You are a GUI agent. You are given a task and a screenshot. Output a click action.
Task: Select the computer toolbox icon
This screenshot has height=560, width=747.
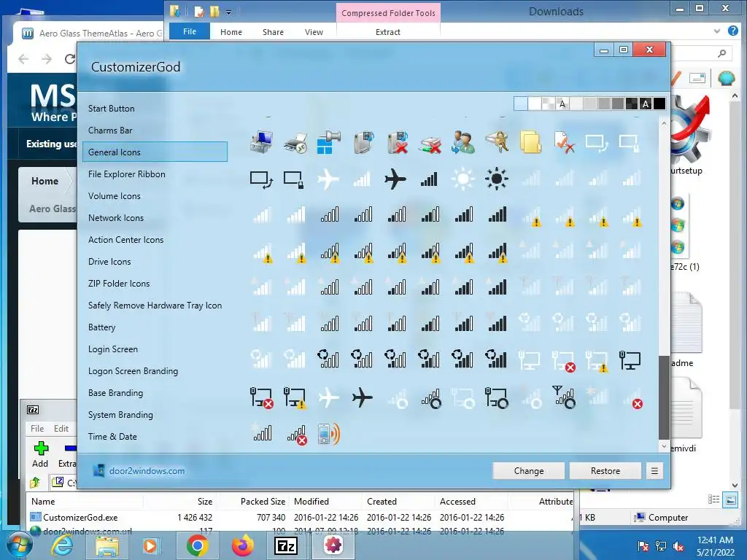point(262,142)
